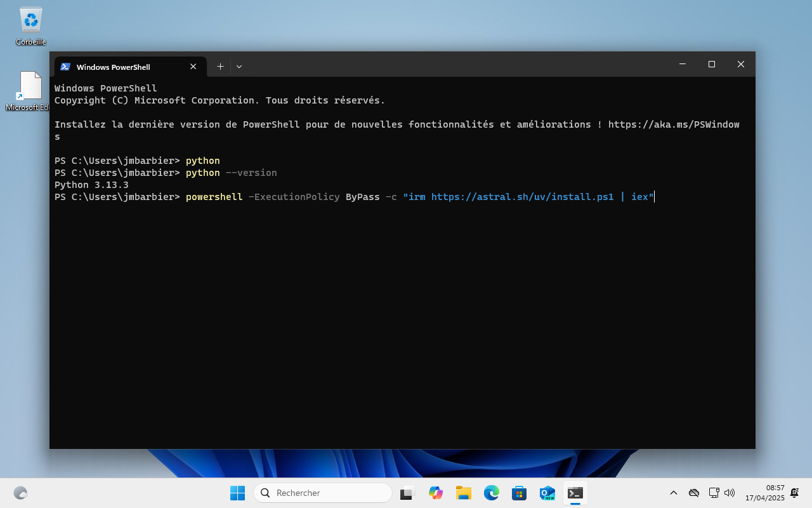Open the widgets button on the taskbar
Image resolution: width=812 pixels, height=508 pixels.
pos(20,493)
